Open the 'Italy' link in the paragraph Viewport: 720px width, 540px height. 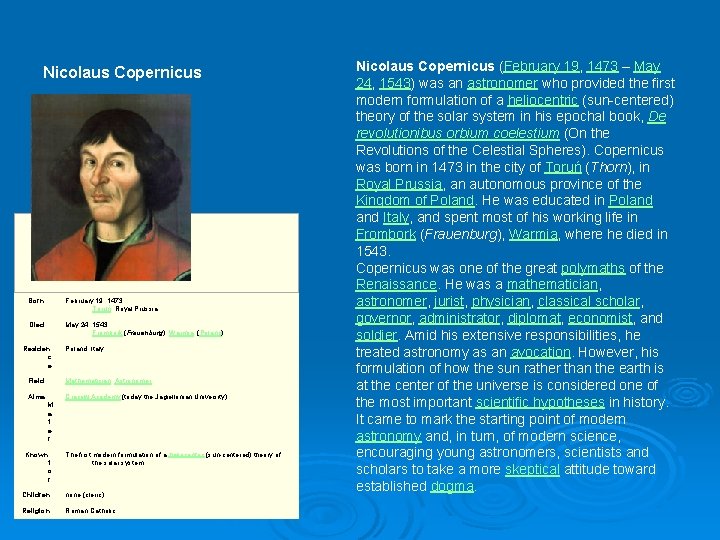click(x=396, y=217)
